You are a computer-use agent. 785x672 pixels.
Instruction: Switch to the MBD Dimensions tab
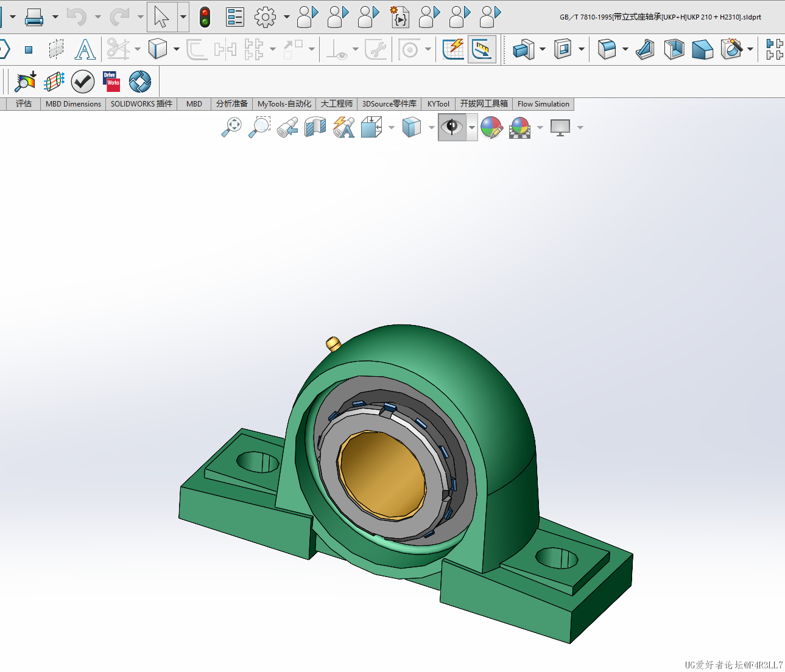click(x=73, y=104)
